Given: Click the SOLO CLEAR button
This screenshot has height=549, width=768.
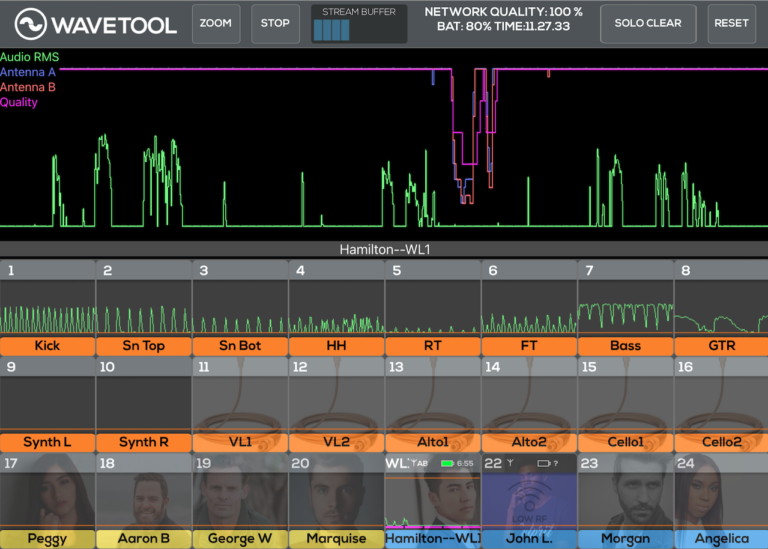Looking at the screenshot, I should [648, 23].
